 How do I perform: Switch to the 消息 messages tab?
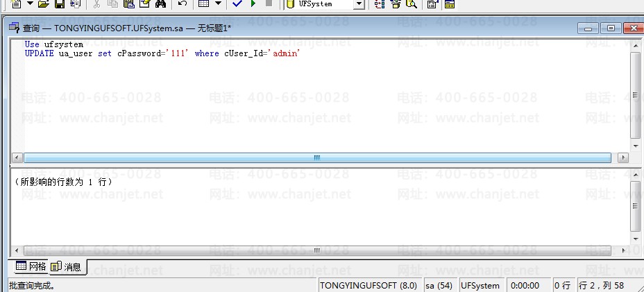coord(67,266)
